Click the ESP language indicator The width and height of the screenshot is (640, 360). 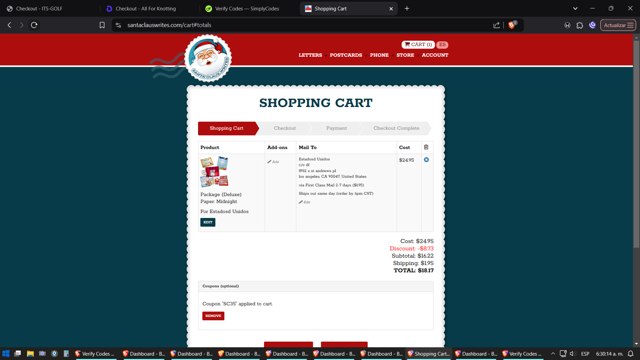coord(585,353)
